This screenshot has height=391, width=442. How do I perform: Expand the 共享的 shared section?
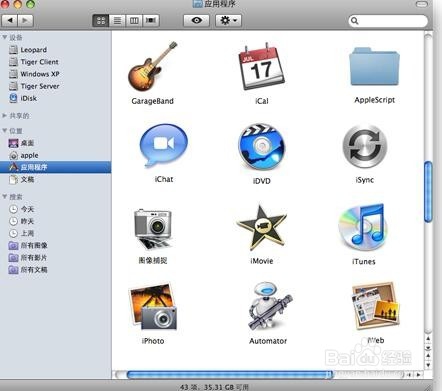coord(5,115)
